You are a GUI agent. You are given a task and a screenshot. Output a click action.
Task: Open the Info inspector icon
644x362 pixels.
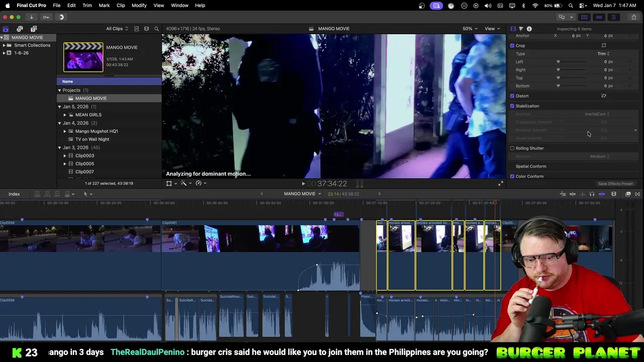coord(529,29)
